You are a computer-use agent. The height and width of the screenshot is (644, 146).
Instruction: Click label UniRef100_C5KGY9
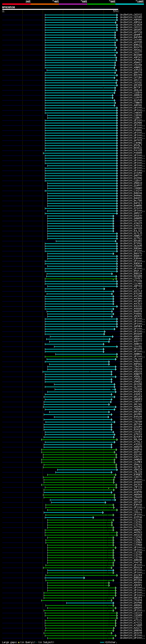(x=131, y=367)
